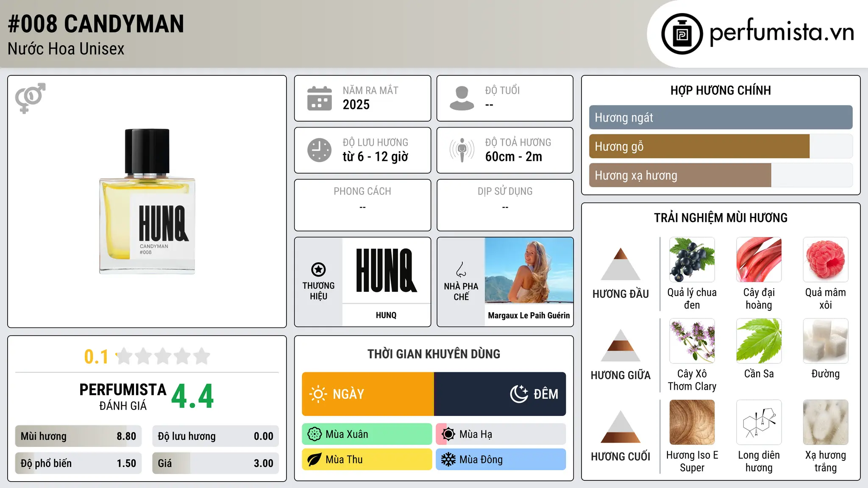The image size is (868, 488).
Task: Select the Quả mâm xôi note image
Action: 826,260
